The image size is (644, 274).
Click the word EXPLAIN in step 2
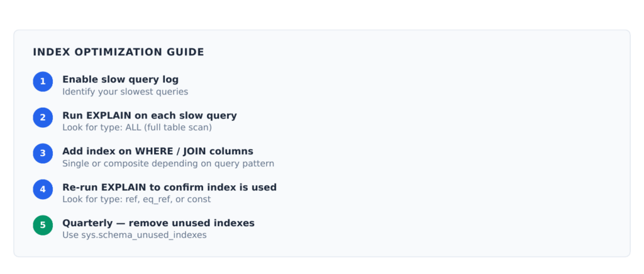[x=109, y=116]
